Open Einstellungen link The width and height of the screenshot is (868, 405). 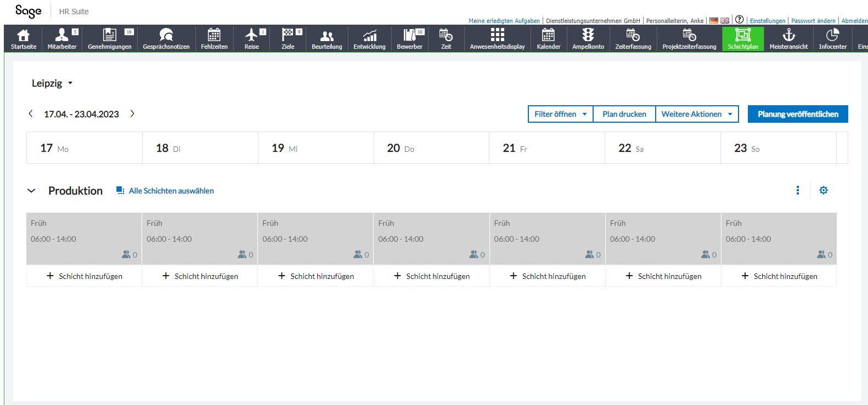click(x=768, y=21)
